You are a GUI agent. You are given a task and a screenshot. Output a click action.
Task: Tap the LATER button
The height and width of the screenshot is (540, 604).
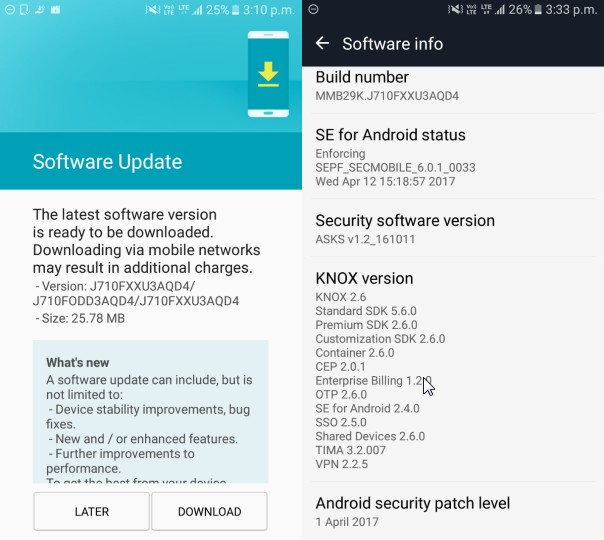pyautogui.click(x=91, y=511)
